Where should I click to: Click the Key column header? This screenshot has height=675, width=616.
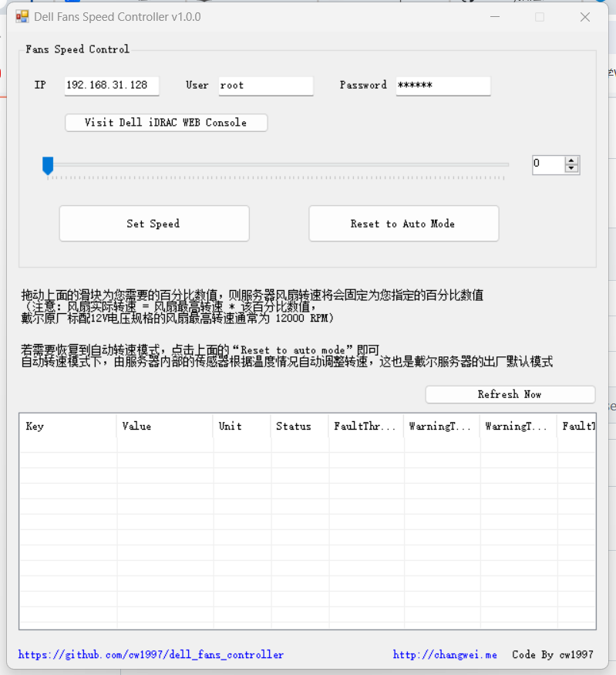point(68,426)
